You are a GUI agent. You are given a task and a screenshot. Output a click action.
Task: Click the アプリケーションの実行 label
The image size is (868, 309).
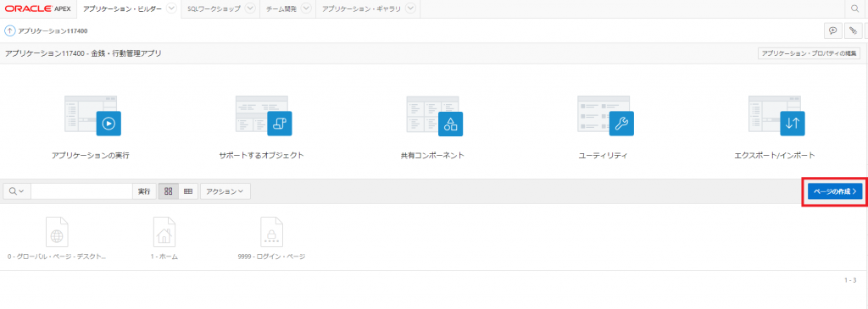(91, 156)
